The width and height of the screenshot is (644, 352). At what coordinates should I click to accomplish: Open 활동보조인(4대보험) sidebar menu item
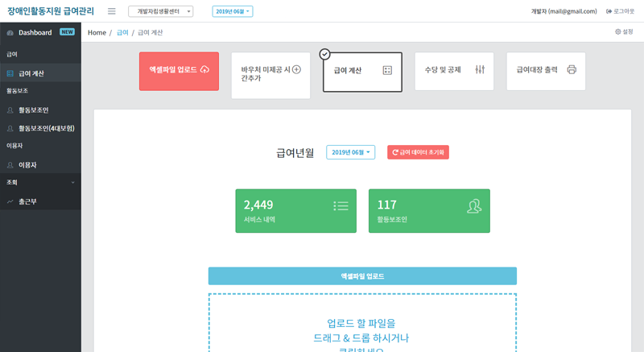point(46,128)
